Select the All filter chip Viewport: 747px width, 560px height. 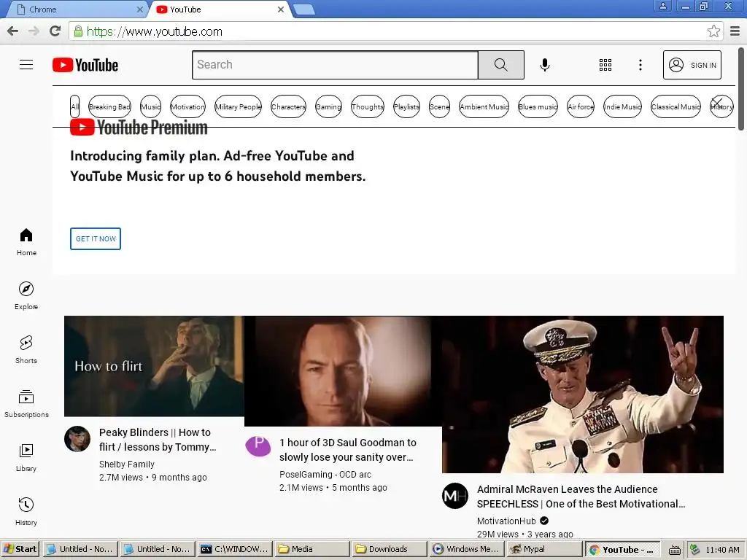[x=75, y=106]
